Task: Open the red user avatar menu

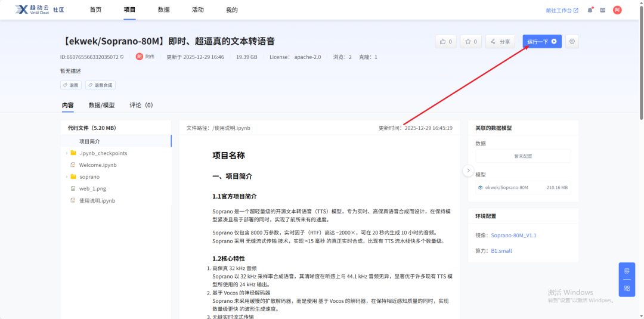Action: click(617, 10)
